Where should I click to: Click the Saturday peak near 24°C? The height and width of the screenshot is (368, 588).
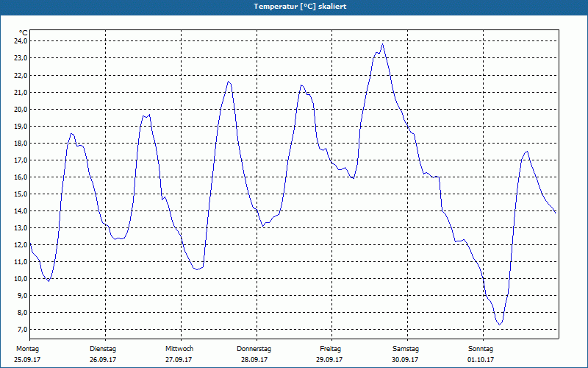pyautogui.click(x=382, y=44)
